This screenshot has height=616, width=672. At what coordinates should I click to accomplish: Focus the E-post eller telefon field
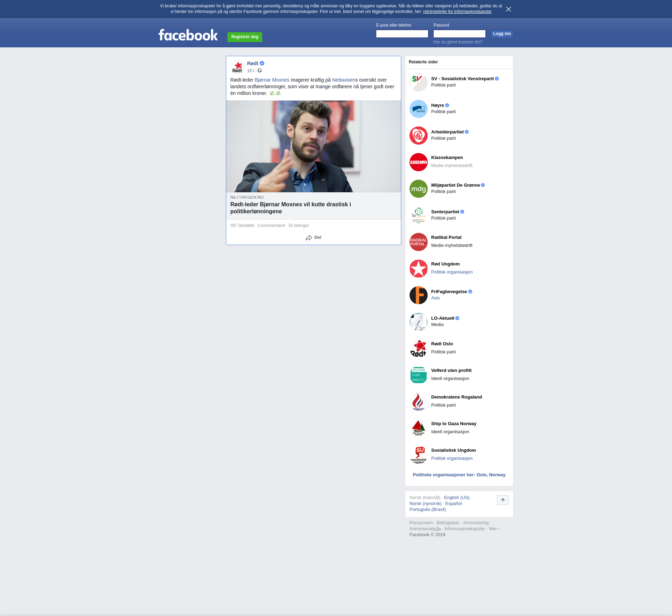pyautogui.click(x=402, y=34)
